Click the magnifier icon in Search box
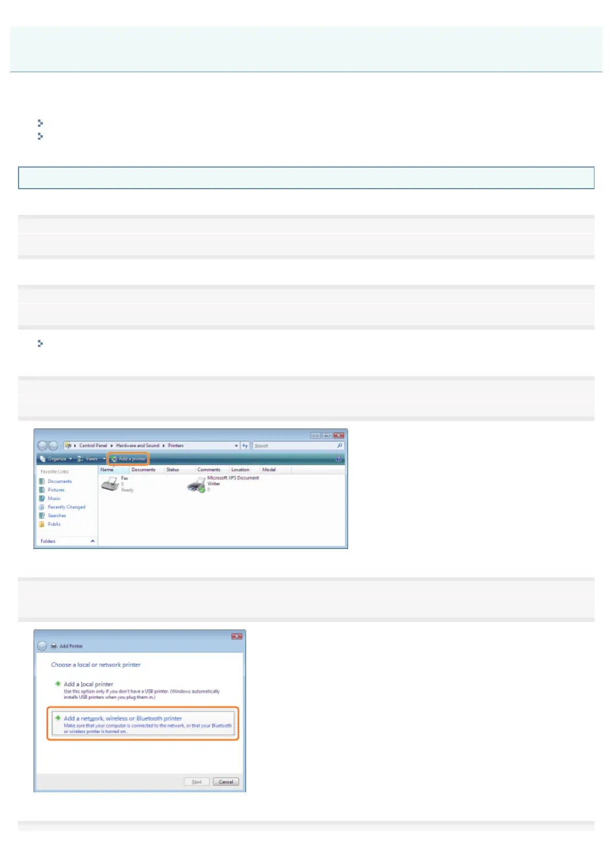613x868 pixels. tap(339, 446)
